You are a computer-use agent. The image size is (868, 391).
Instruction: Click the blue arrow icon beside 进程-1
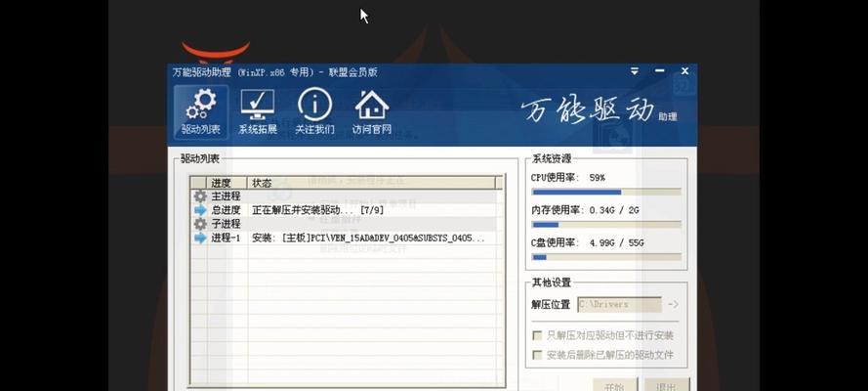pos(200,239)
